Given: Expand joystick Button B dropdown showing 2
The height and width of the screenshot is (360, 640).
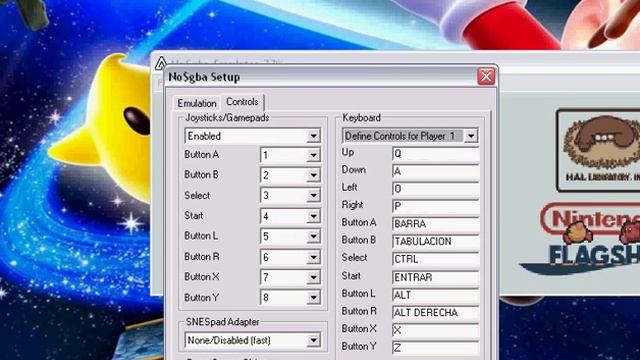Looking at the screenshot, I should coord(290,175).
